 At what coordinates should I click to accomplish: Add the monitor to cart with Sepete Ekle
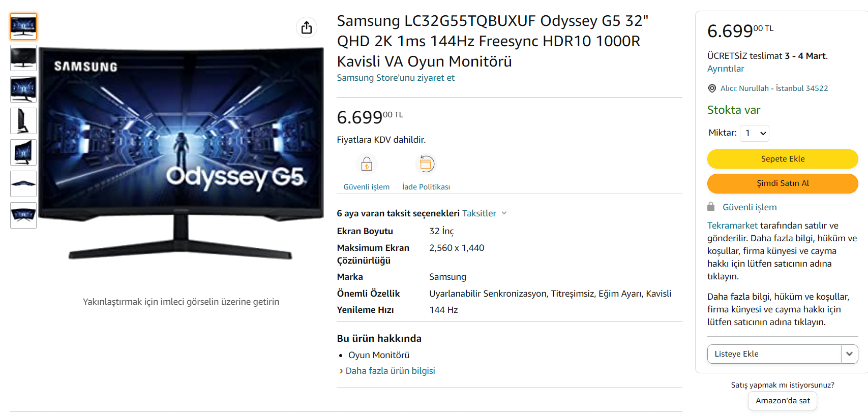[782, 159]
